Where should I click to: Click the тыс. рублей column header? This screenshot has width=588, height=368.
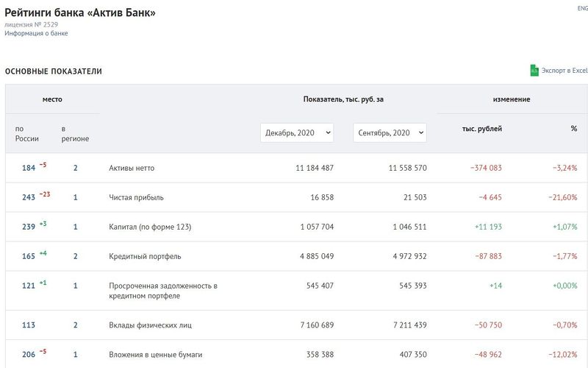pyautogui.click(x=482, y=128)
